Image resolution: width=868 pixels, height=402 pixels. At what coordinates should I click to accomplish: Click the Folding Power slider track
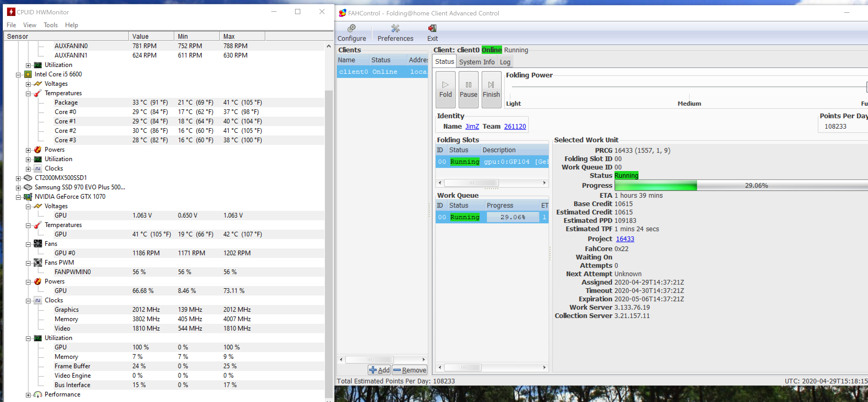[688, 87]
